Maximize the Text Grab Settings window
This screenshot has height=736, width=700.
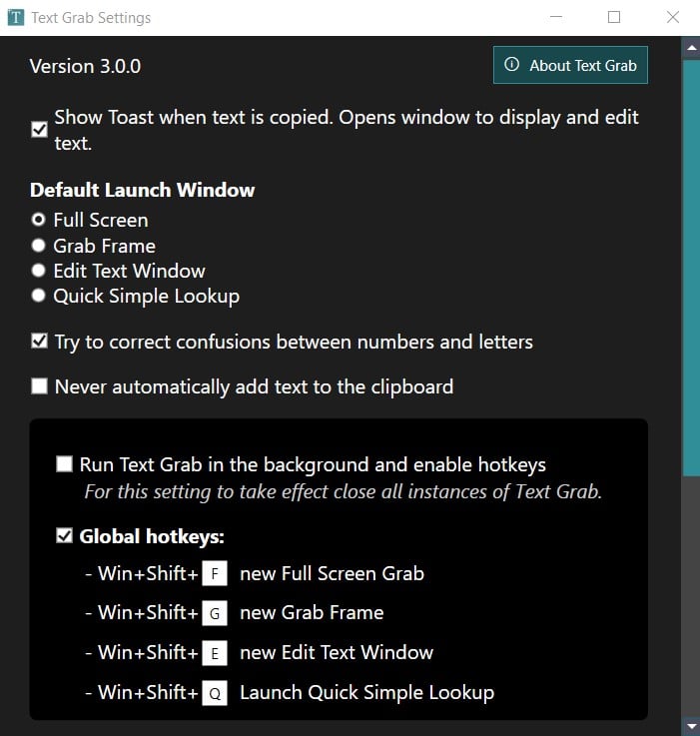pyautogui.click(x=614, y=17)
